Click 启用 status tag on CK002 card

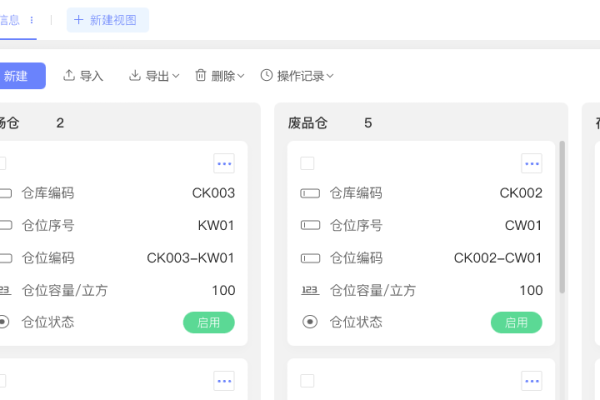pos(517,322)
